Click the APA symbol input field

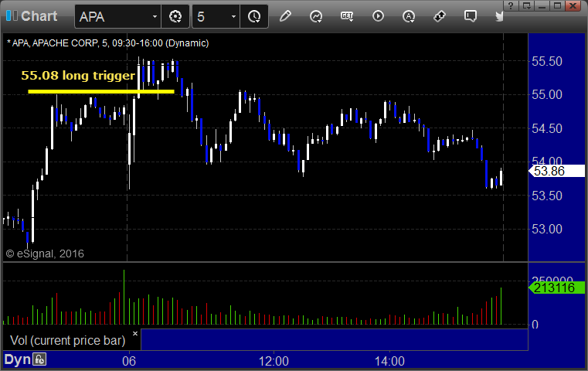(x=113, y=16)
